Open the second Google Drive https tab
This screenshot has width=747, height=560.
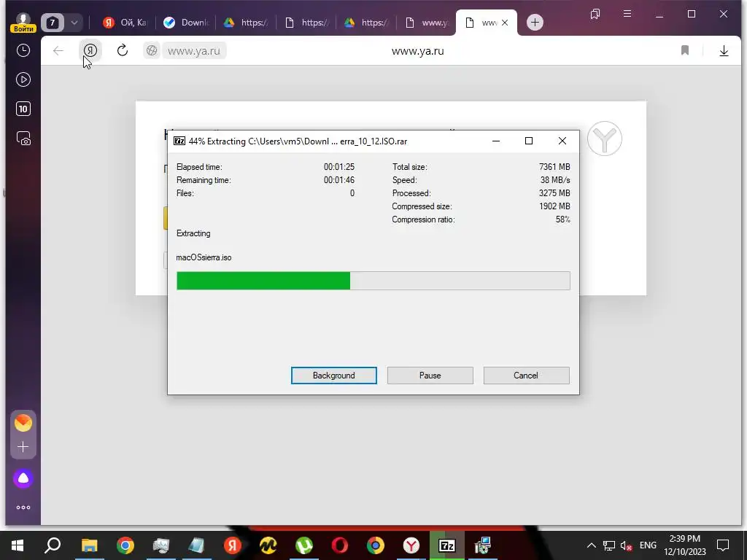coord(368,23)
